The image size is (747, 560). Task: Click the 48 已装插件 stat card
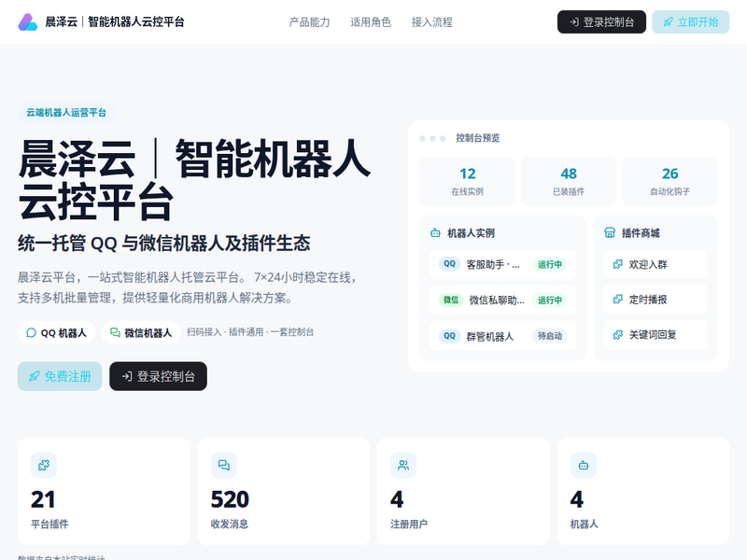pos(569,181)
